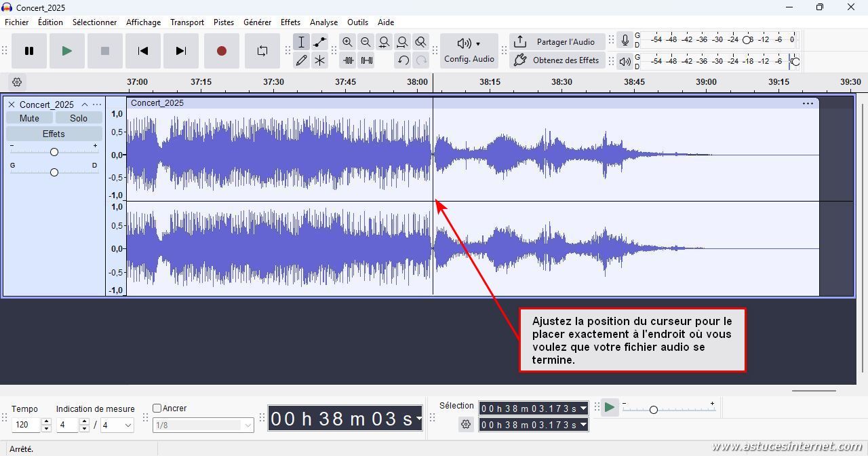The height and width of the screenshot is (456, 868).
Task: Select the Envelope tool
Action: [x=319, y=42]
